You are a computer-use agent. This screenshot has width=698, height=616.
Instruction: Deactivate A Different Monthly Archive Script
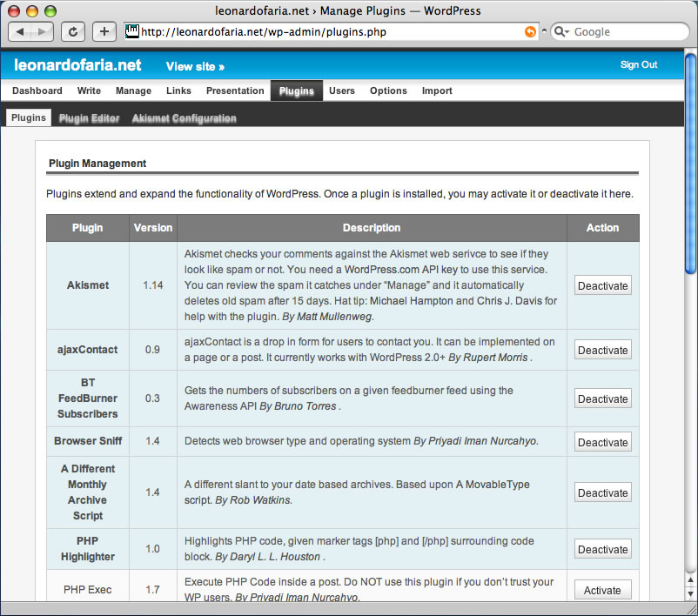click(603, 492)
